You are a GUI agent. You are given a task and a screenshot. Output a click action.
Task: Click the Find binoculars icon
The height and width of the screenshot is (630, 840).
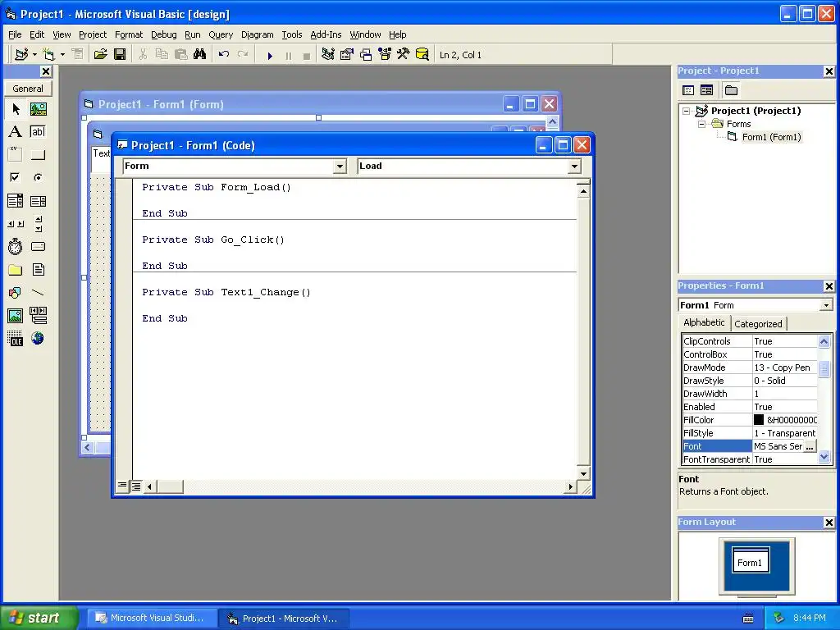200,55
